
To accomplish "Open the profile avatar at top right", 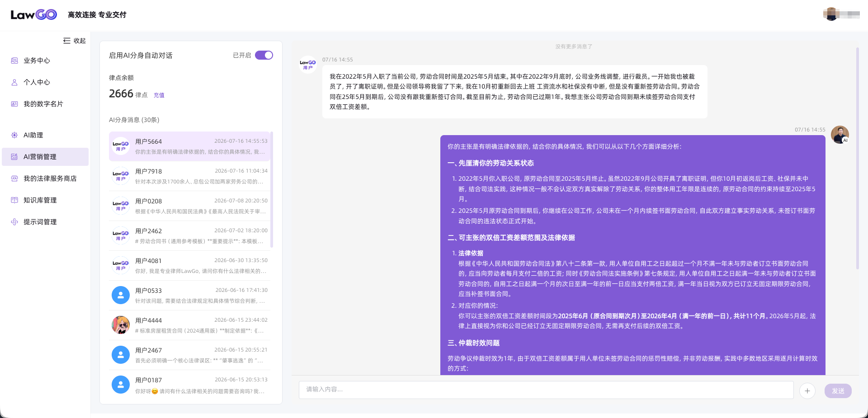I will 831,14.
